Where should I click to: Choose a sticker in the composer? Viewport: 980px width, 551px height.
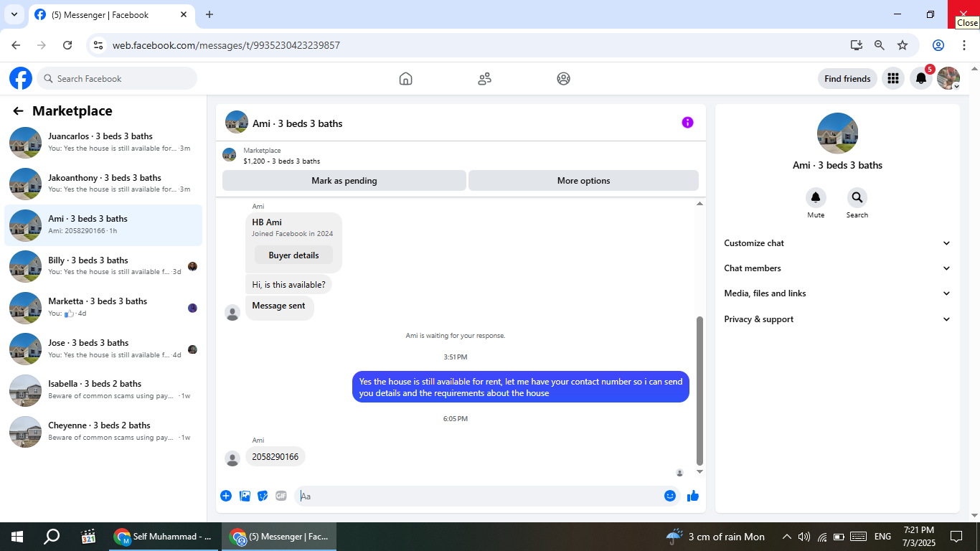(x=263, y=496)
